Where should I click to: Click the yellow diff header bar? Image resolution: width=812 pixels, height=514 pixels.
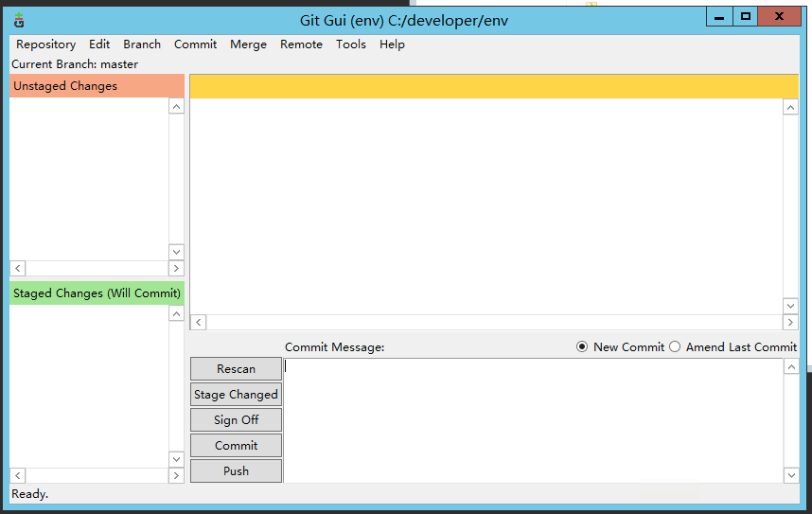pyautogui.click(x=494, y=86)
